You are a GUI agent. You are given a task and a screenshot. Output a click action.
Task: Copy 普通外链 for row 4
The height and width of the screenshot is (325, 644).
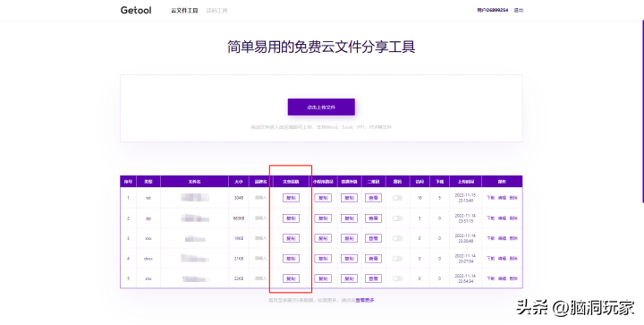click(x=349, y=259)
